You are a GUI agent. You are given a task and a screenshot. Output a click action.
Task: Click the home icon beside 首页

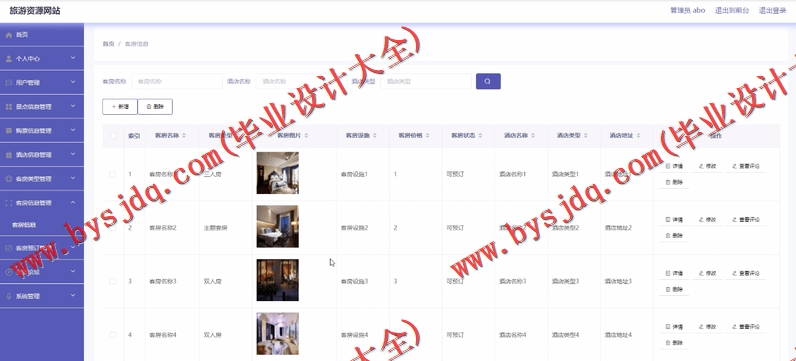click(9, 35)
